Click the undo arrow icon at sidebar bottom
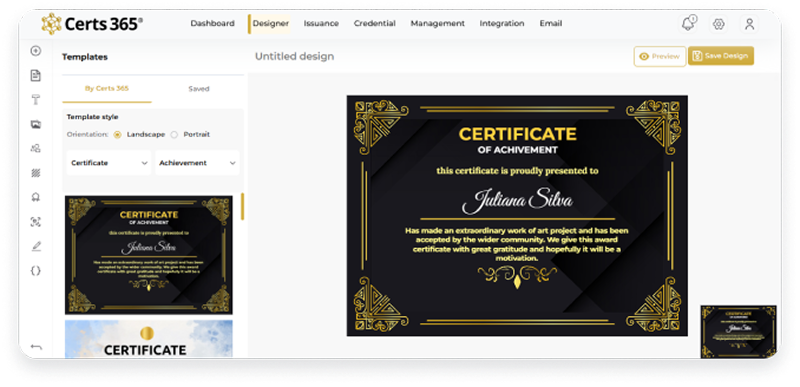800x387 pixels. point(36,347)
